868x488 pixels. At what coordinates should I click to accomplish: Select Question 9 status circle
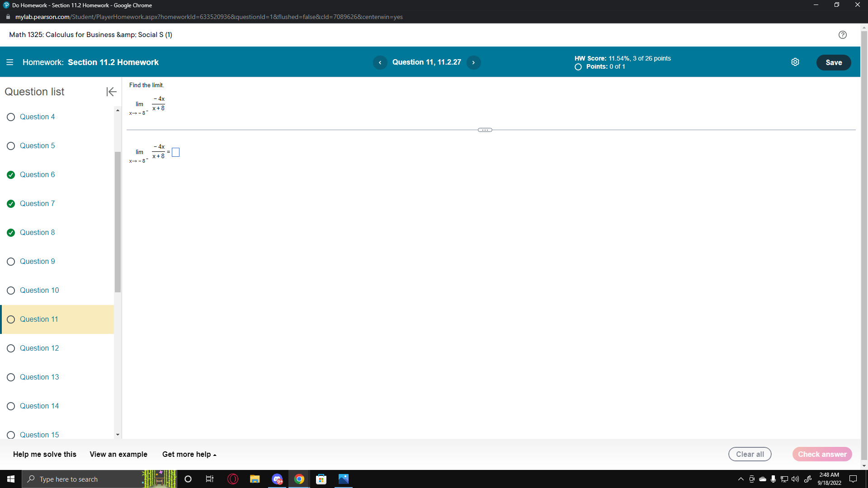coord(11,262)
